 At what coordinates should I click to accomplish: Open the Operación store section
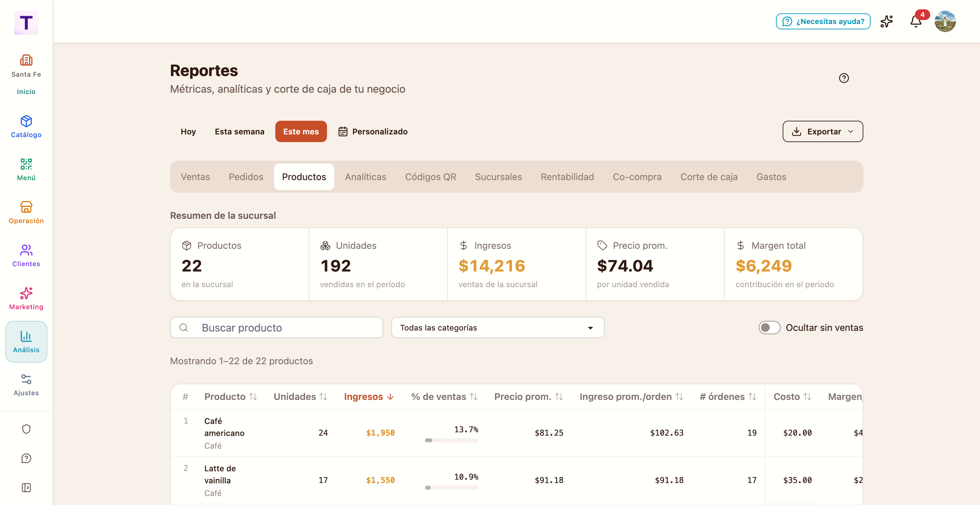pyautogui.click(x=26, y=212)
